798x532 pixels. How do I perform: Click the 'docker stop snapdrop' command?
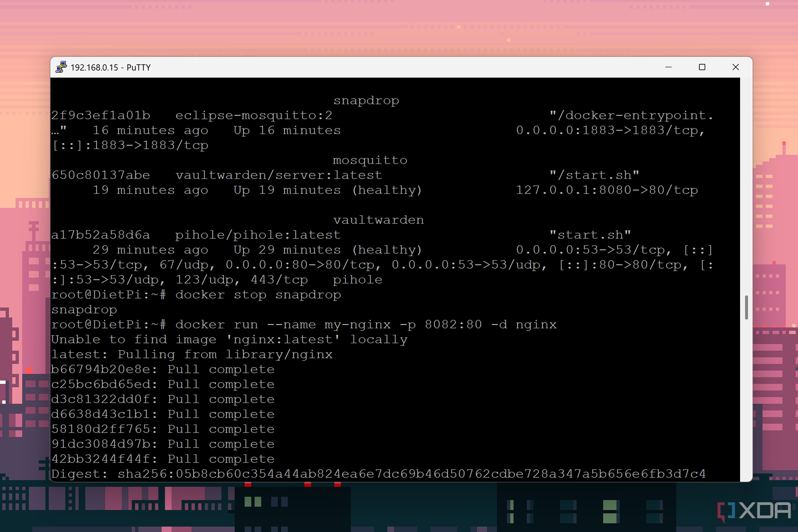258,294
